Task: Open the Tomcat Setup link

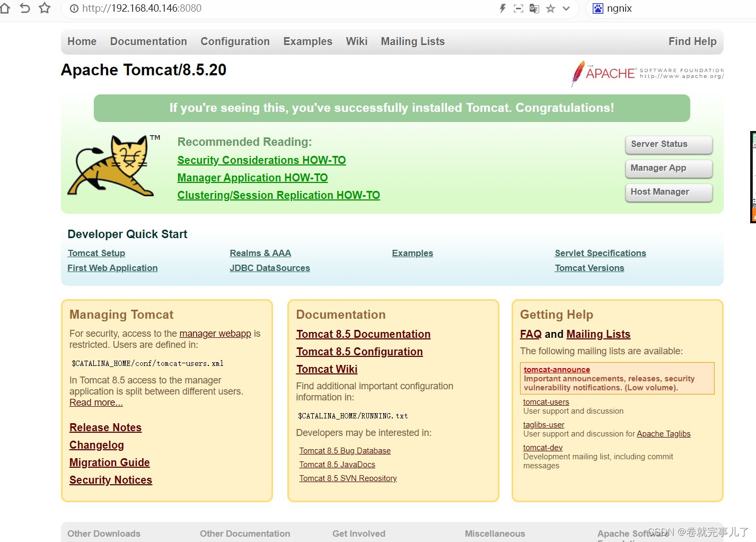Action: pyautogui.click(x=96, y=253)
